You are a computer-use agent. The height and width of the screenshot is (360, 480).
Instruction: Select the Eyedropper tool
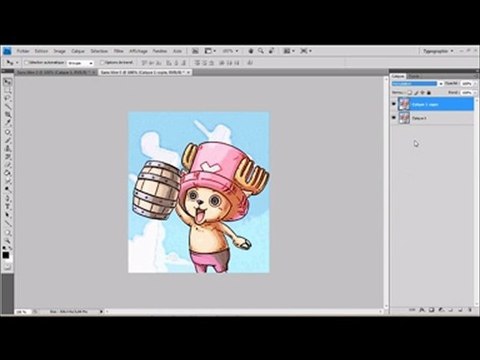click(x=7, y=123)
